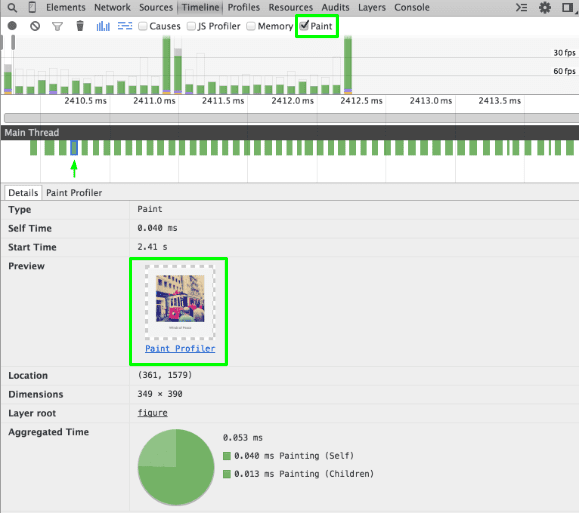Click the Self Time value 0.040 ms

click(x=157, y=228)
